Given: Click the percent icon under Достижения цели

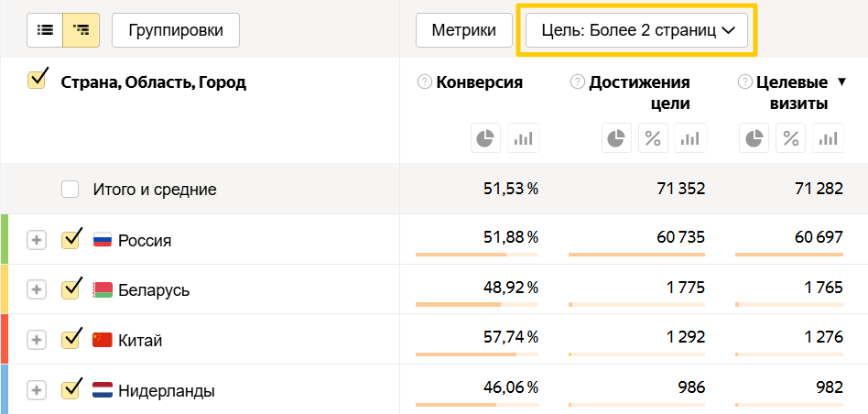Looking at the screenshot, I should [x=653, y=138].
